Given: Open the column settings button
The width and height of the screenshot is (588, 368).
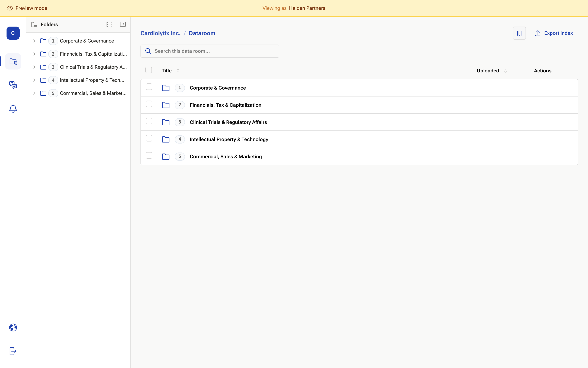Looking at the screenshot, I should 519,33.
